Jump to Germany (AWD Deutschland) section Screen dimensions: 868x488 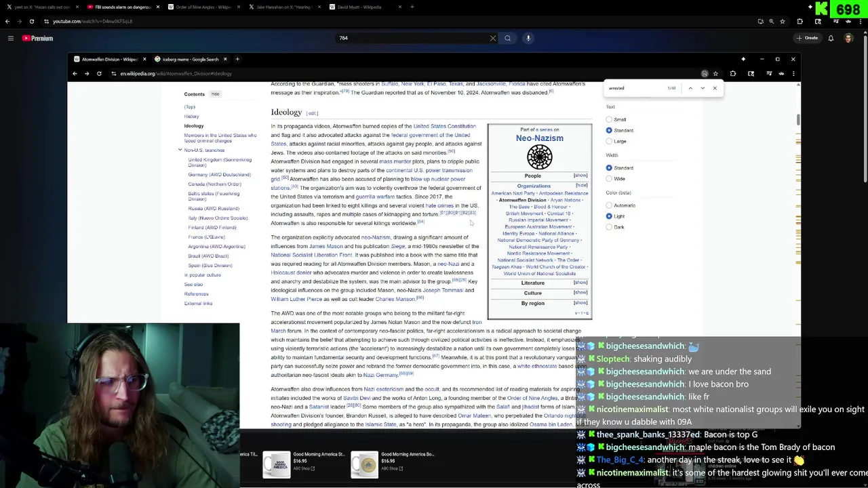pyautogui.click(x=219, y=175)
